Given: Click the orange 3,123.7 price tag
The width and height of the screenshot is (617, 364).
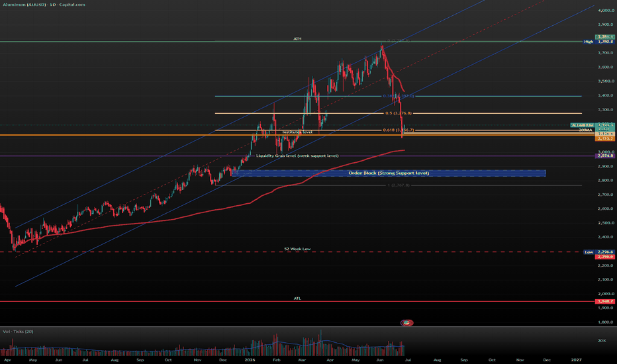Looking at the screenshot, I should [606, 138].
